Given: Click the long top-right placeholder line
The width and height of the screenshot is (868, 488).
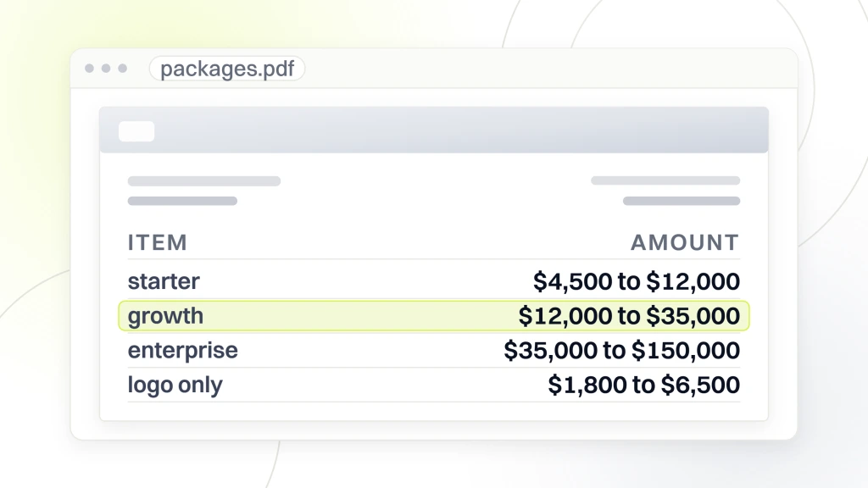Looking at the screenshot, I should (x=665, y=180).
